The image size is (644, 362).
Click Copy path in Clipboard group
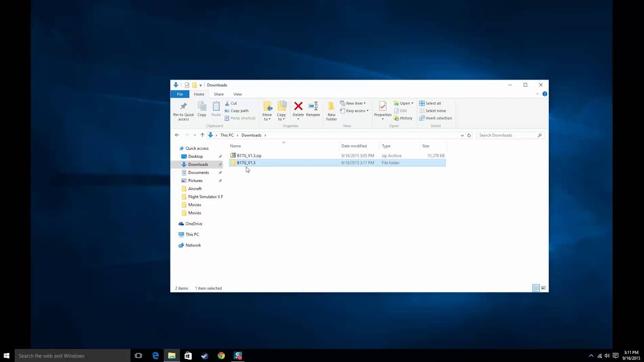[236, 111]
